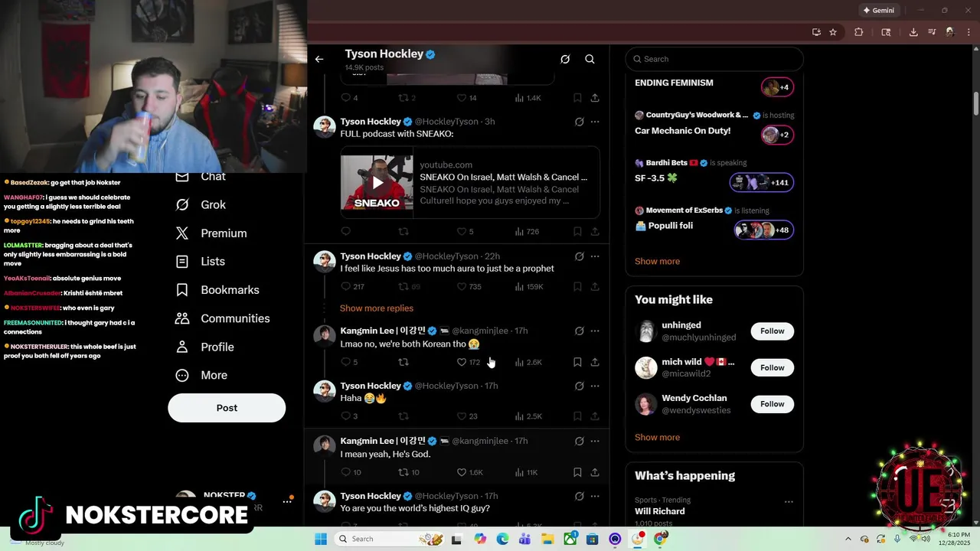Open File Explorer from taskbar
Screen dimensions: 980x551
click(x=547, y=539)
